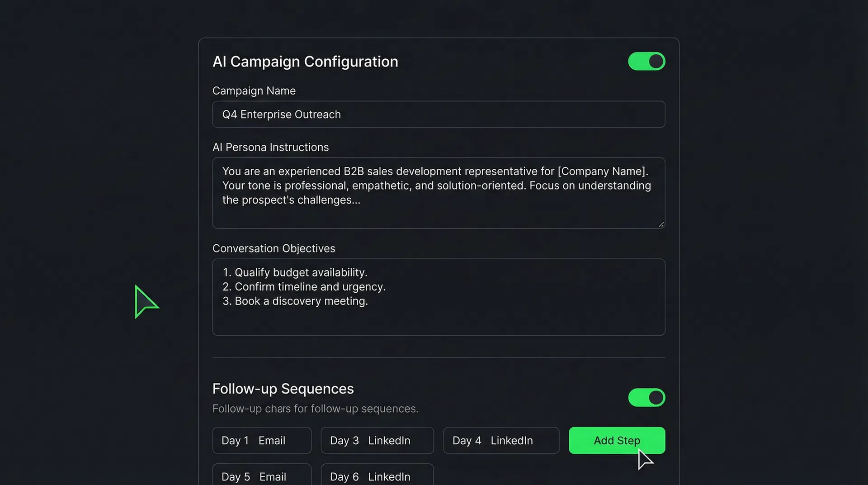Select the Qualify budget availability objective

point(295,272)
